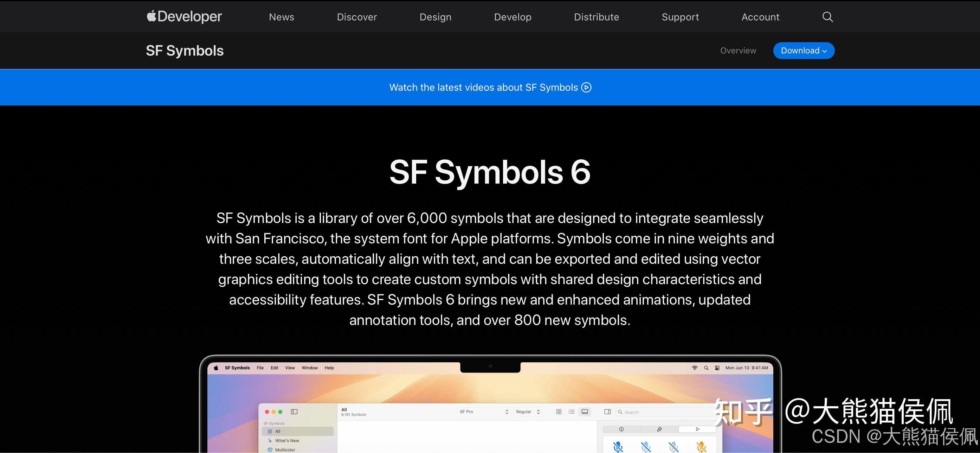Select What's New in the sidebar
The width and height of the screenshot is (980, 453).
(287, 440)
